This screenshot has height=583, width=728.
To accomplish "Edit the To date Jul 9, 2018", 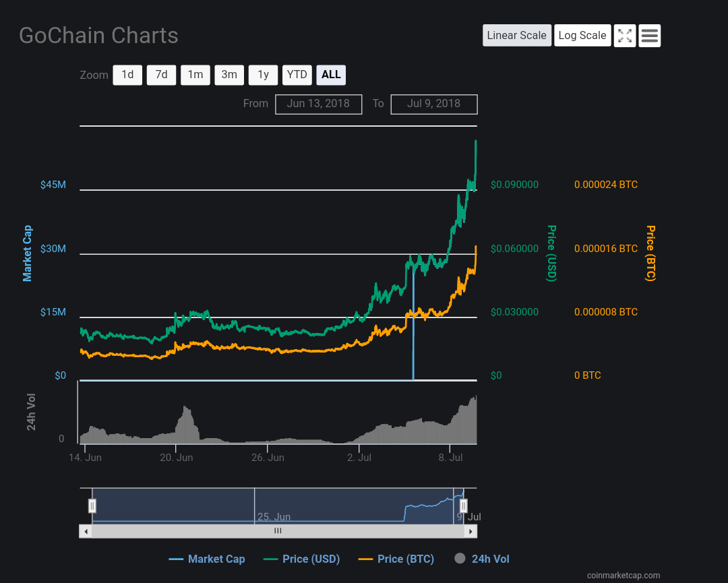I will 434,104.
